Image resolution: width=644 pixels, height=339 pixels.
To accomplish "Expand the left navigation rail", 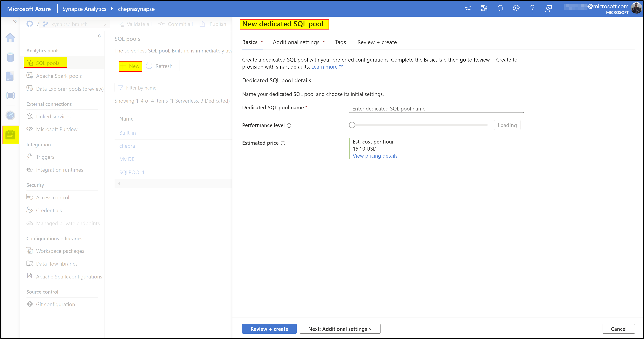I will coord(15,22).
